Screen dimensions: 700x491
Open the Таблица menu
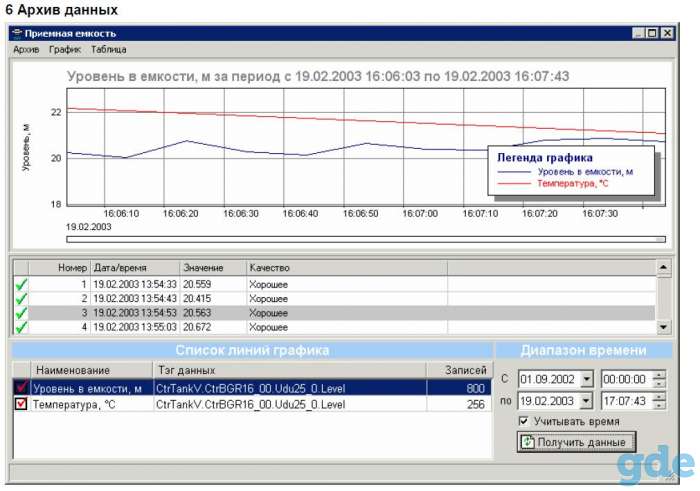(x=108, y=50)
